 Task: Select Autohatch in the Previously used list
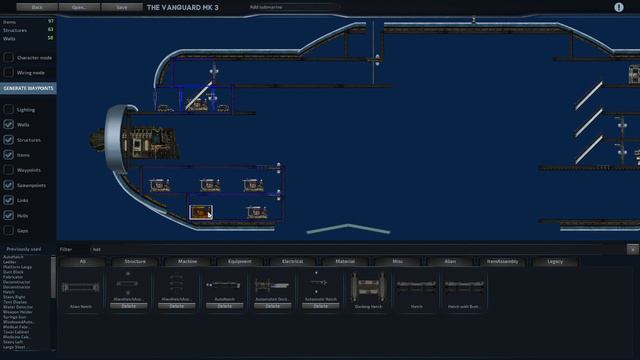coord(13,257)
